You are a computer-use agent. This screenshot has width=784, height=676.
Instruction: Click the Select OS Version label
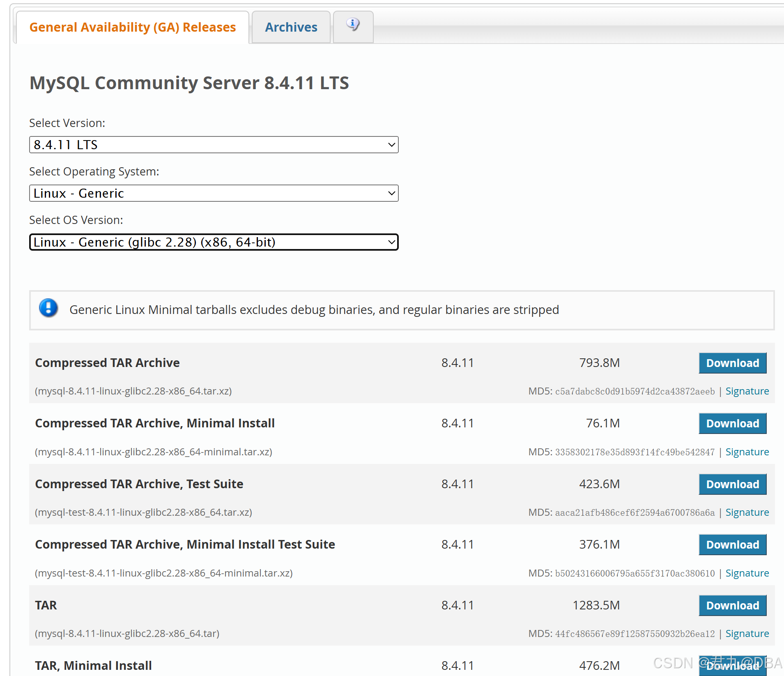click(x=76, y=220)
